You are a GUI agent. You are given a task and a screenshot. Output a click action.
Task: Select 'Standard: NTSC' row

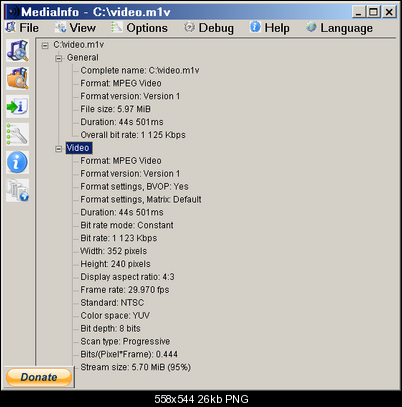112,303
